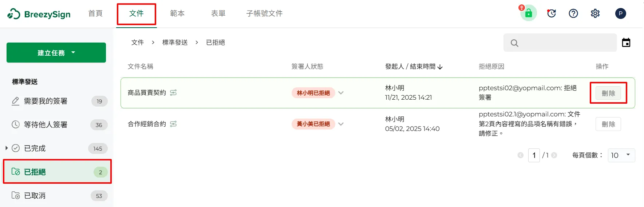Open the 建立任務 dropdown button
The image size is (644, 207).
point(56,53)
